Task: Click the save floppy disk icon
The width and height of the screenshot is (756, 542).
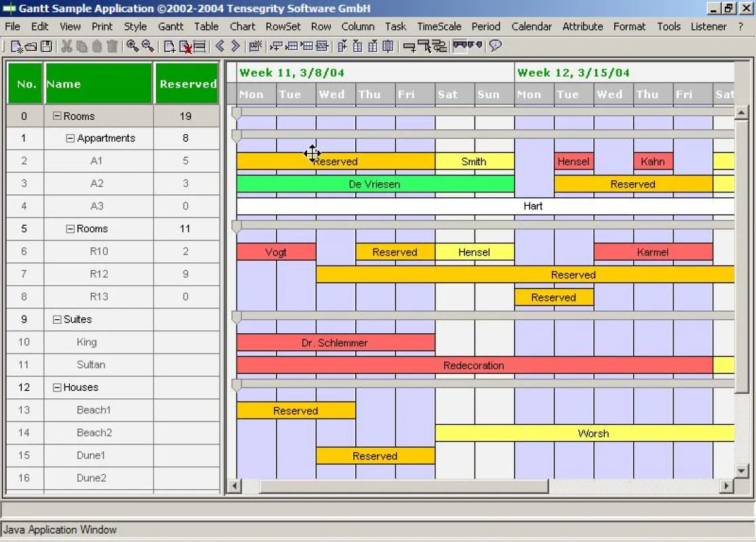Action: (46, 46)
